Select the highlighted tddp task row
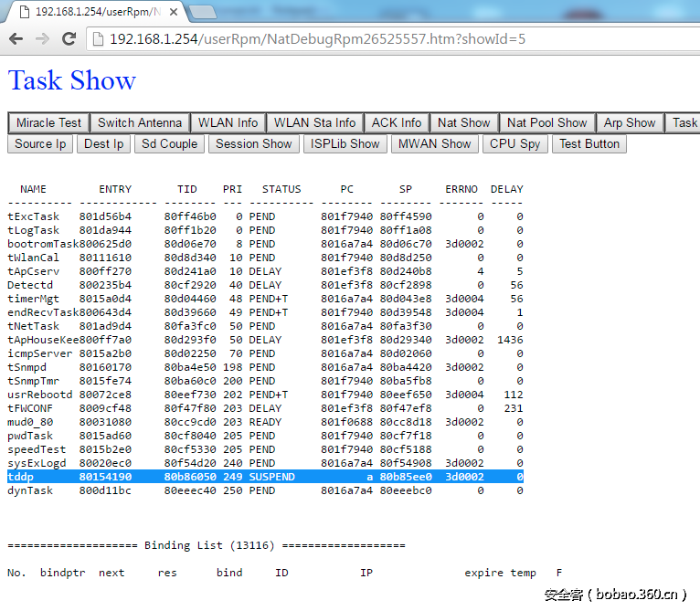 pyautogui.click(x=265, y=477)
